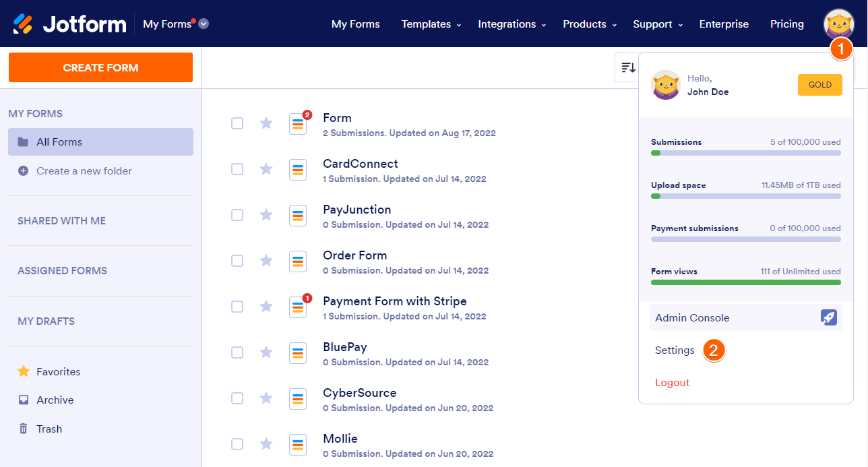This screenshot has width=868, height=467.
Task: Expand ASSIGNED FORMS section
Action: [62, 271]
